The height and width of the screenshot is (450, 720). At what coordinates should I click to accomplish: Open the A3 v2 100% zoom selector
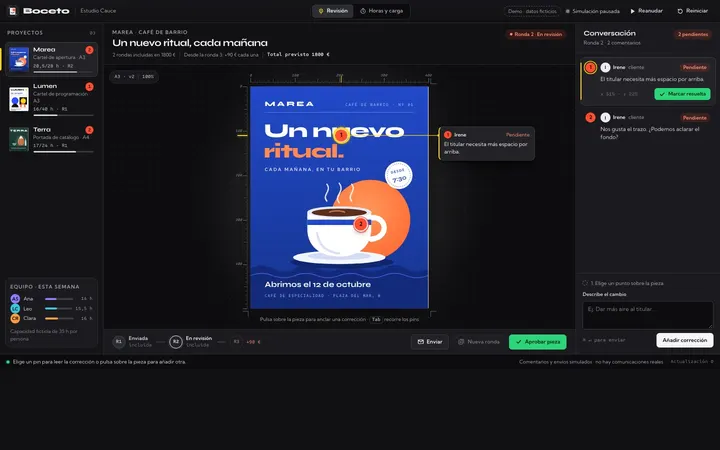(134, 77)
